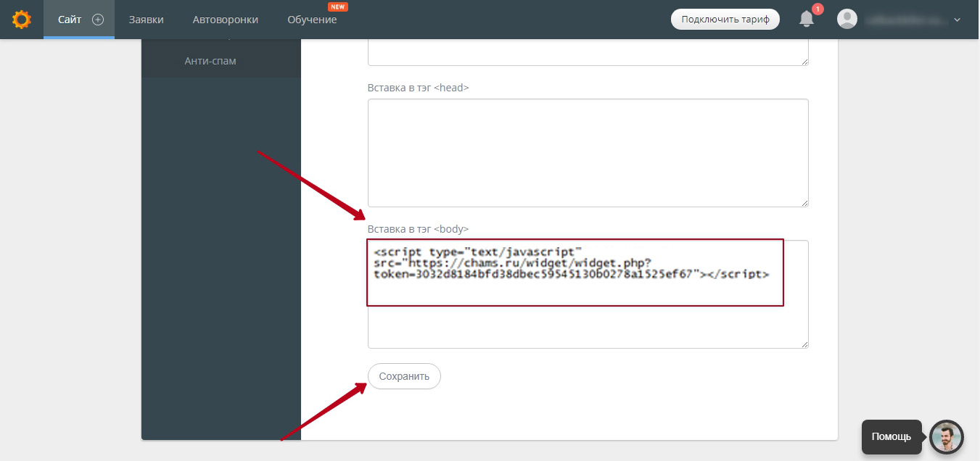
Task: Click the resize handle of the head textarea
Action: coord(804,203)
